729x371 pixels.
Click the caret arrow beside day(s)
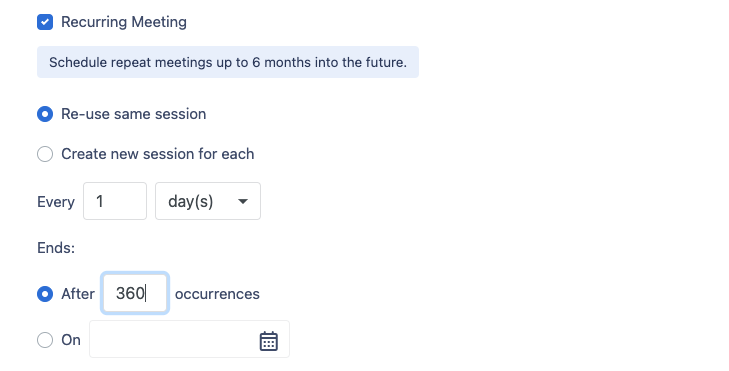coord(243,201)
